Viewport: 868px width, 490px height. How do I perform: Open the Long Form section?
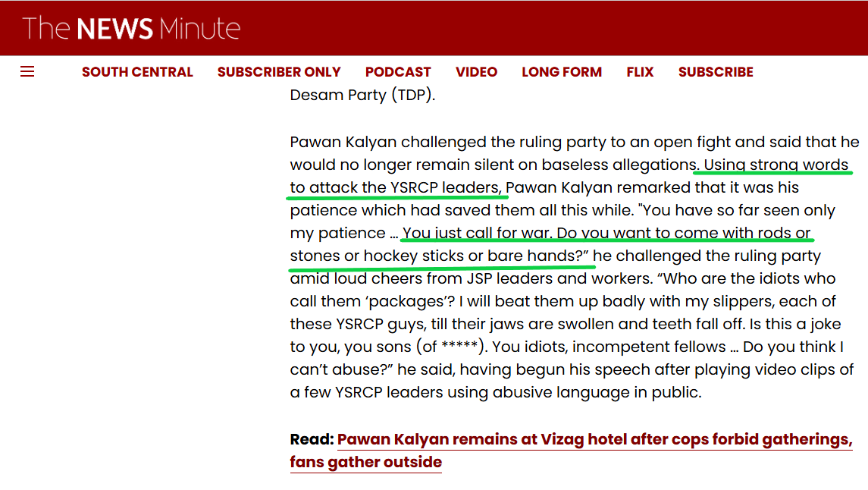562,72
